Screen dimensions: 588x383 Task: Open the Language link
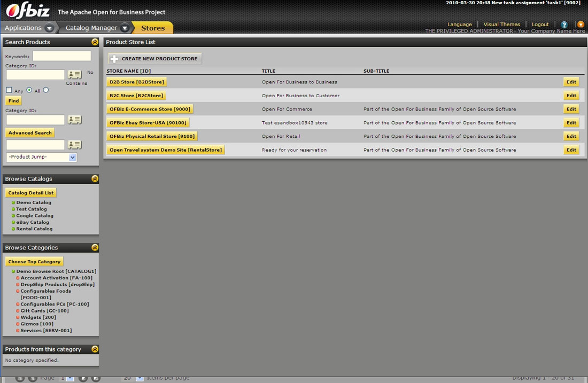[x=460, y=25]
